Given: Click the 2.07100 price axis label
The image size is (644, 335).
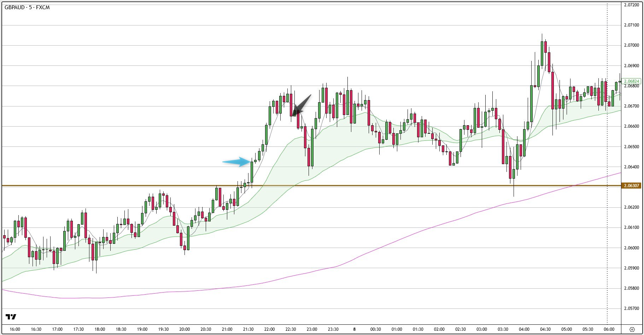Looking at the screenshot, I should (631, 25).
